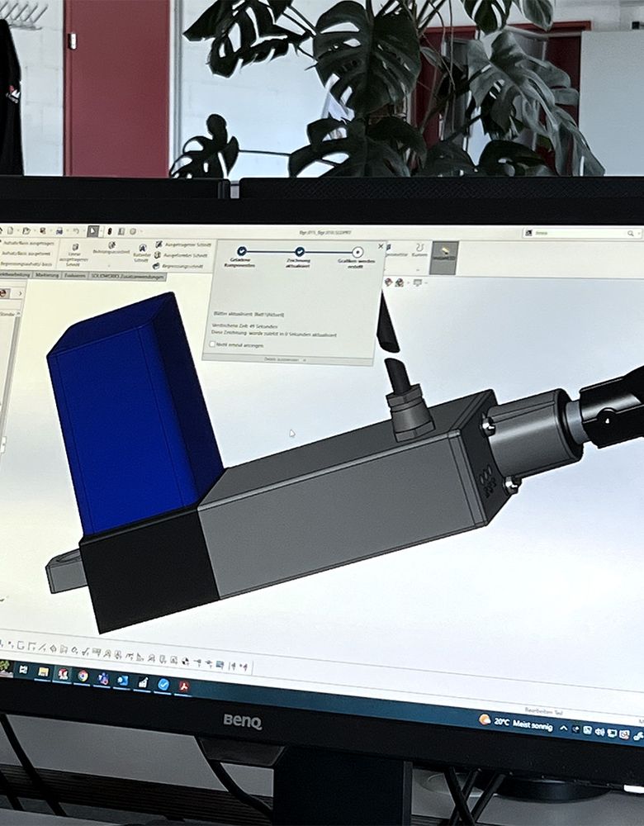This screenshot has height=826, width=644.
Task: Toggle the highlighted Instant3D button
Action: [x=444, y=258]
